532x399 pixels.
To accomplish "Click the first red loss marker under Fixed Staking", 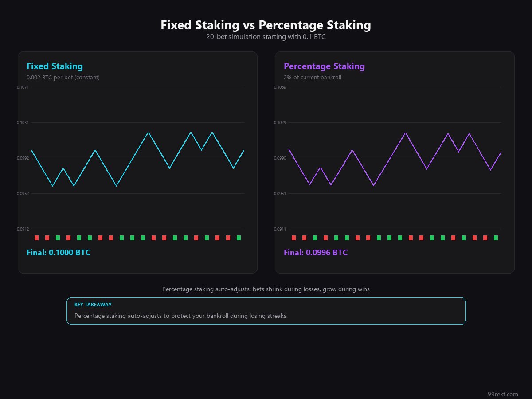I will tap(36, 238).
